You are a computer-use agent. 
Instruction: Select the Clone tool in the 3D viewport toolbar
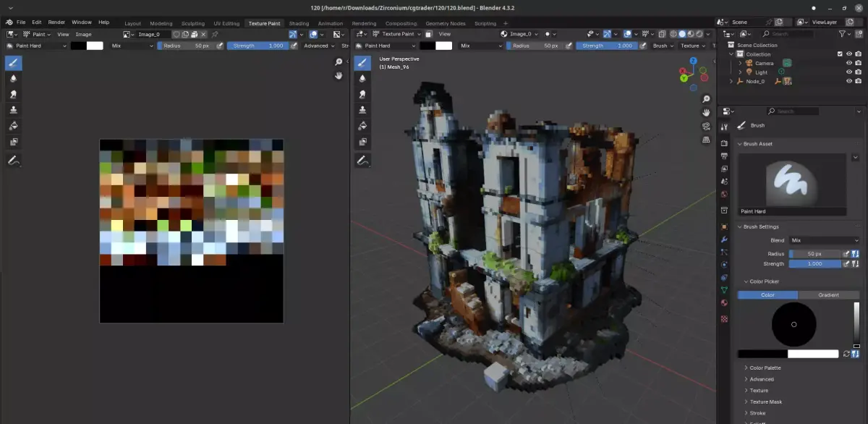[x=362, y=110]
